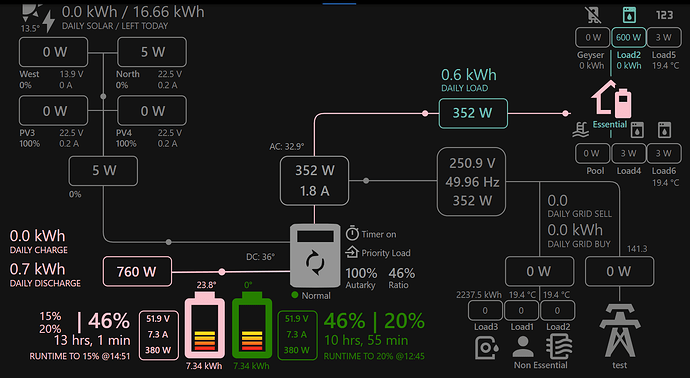The width and height of the screenshot is (690, 378).
Task: Click the green 46% | 20% battery status
Action: click(374, 321)
